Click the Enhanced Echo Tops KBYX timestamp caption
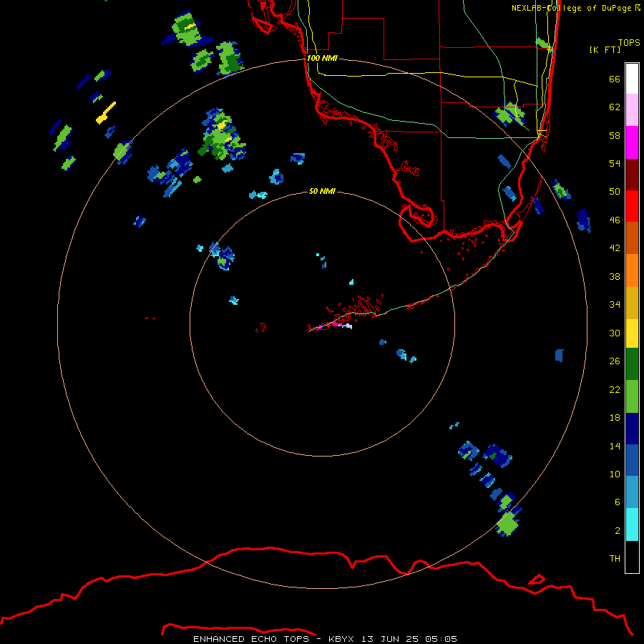This screenshot has height=644, width=644. click(x=325, y=639)
